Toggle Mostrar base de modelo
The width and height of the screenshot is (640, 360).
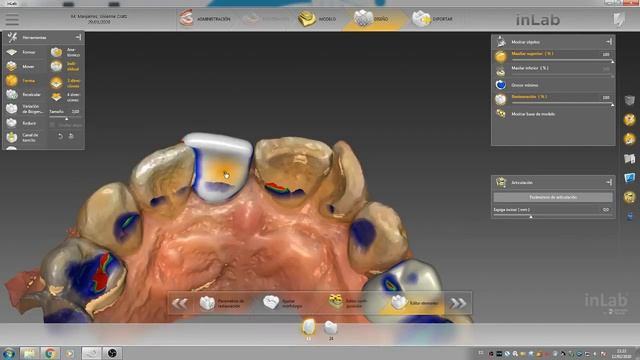coord(501,114)
